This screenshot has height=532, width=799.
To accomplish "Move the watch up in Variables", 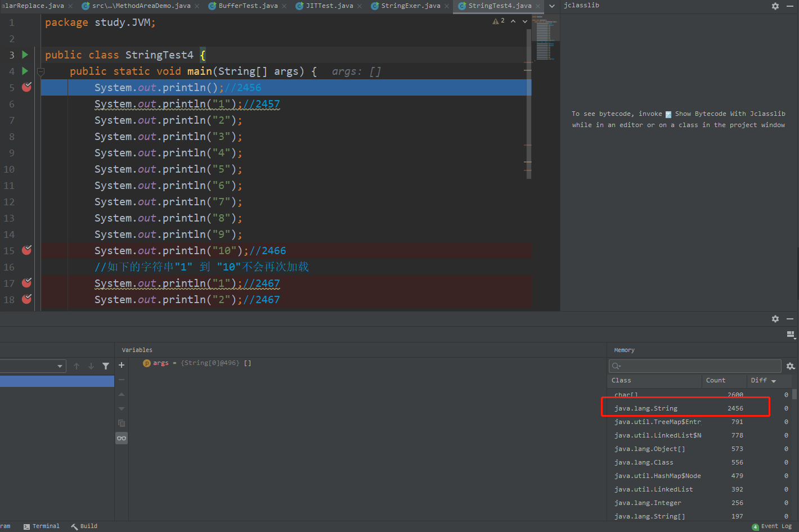I will pos(122,394).
